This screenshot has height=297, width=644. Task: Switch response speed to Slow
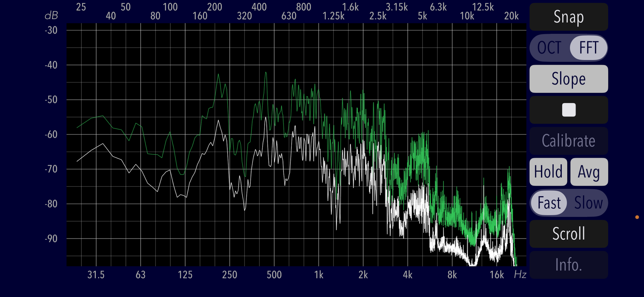coord(588,203)
